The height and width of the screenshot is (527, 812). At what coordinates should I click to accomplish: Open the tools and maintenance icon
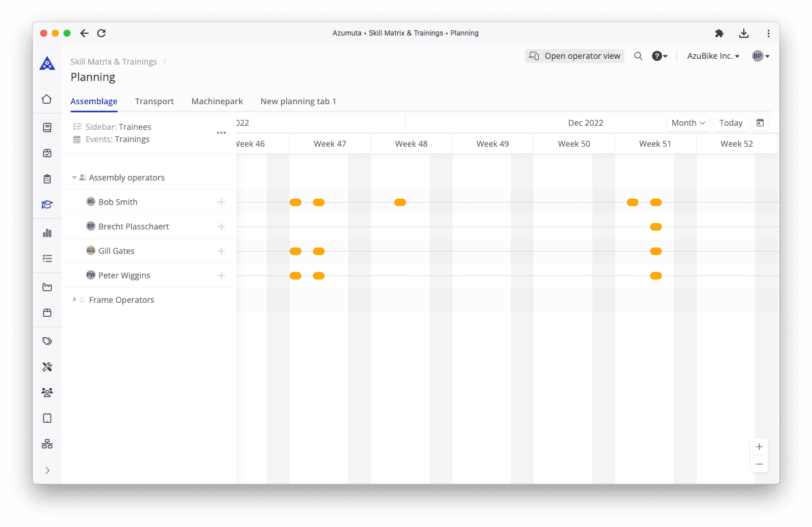tap(47, 366)
